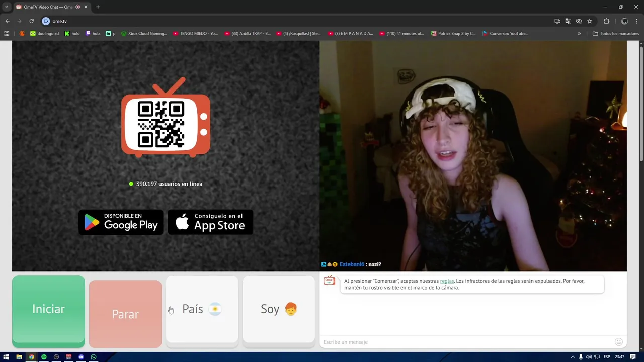This screenshot has height=362, width=644.
Task: Click the camera site info icon
Action: click(46, 21)
